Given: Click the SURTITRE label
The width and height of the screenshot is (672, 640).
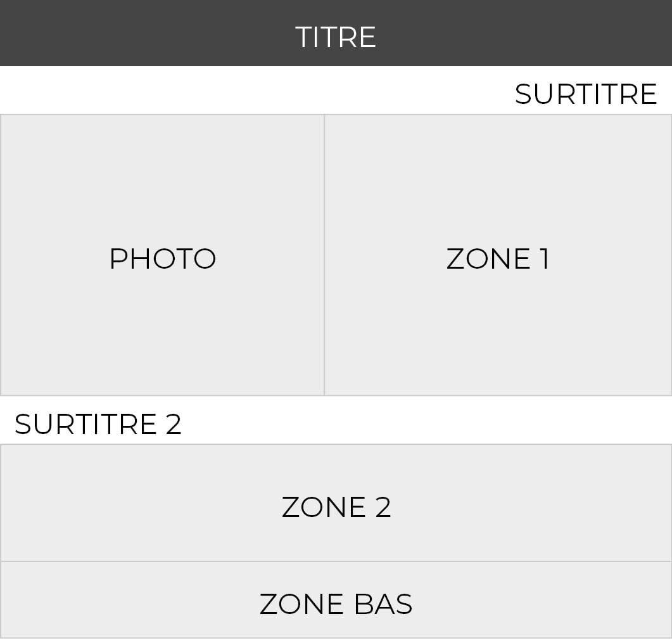Looking at the screenshot, I should (x=586, y=94).
